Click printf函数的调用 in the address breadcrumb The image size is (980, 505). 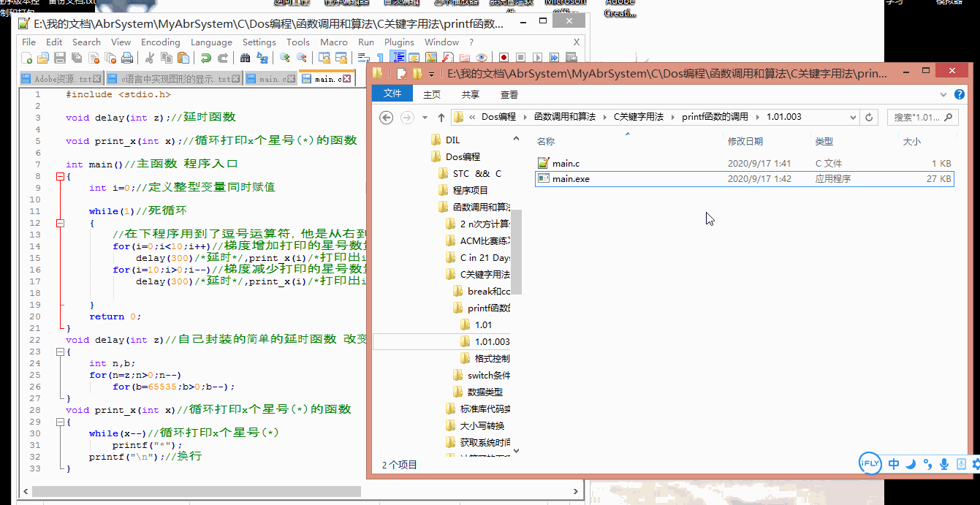715,117
